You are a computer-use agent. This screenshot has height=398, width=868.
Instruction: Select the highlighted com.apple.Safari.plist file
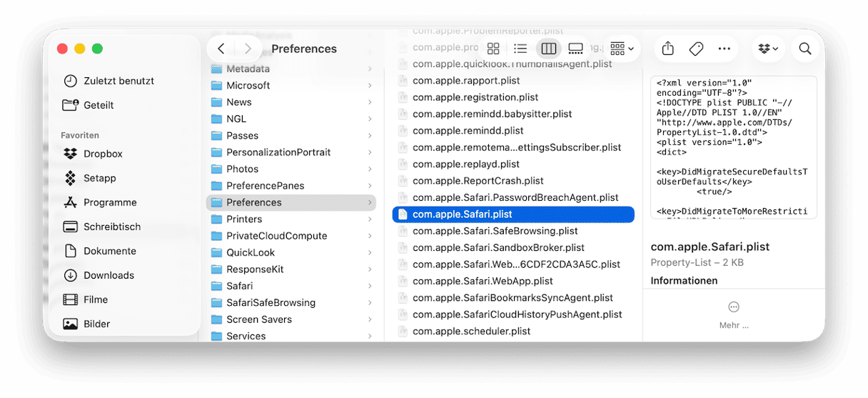coord(513,214)
